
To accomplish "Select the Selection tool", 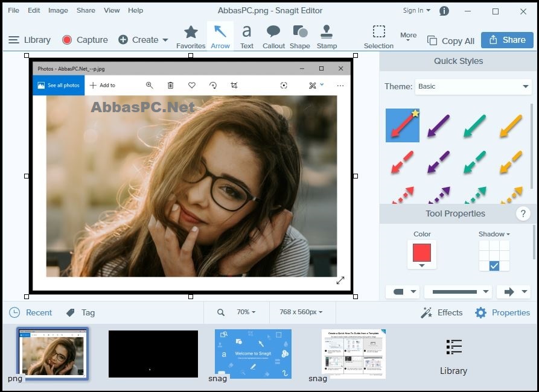I will click(x=378, y=37).
